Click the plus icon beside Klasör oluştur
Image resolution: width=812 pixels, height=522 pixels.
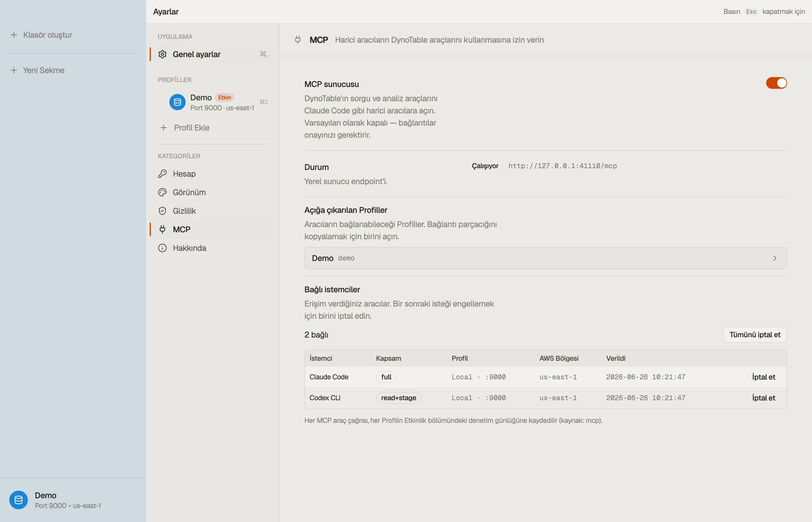pos(14,35)
